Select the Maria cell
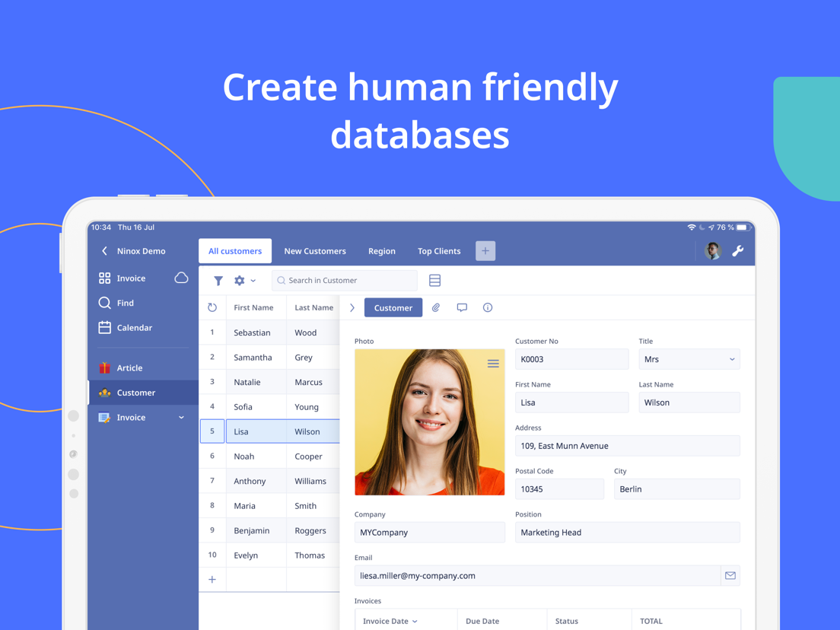 (x=256, y=506)
